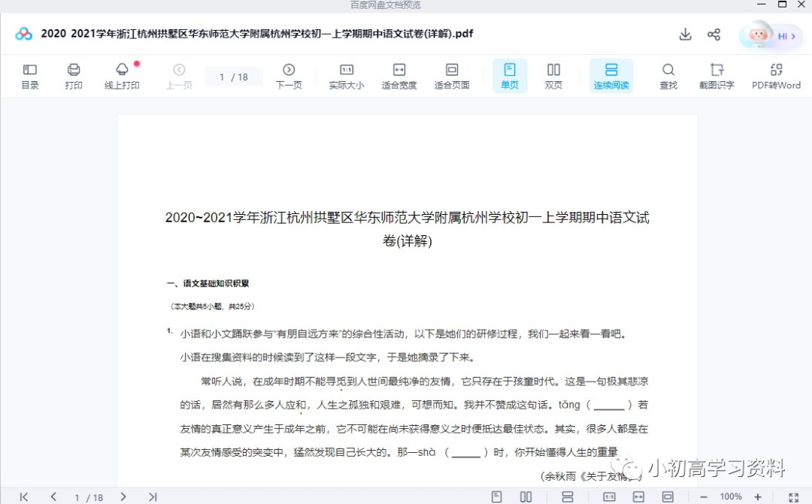Click the share icon in header
812x504 pixels.
tap(714, 35)
